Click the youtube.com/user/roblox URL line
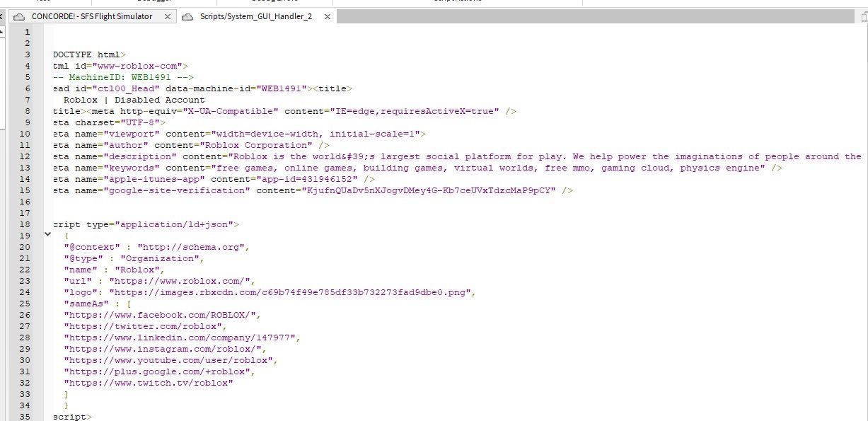This screenshot has height=421, width=868. click(171, 360)
